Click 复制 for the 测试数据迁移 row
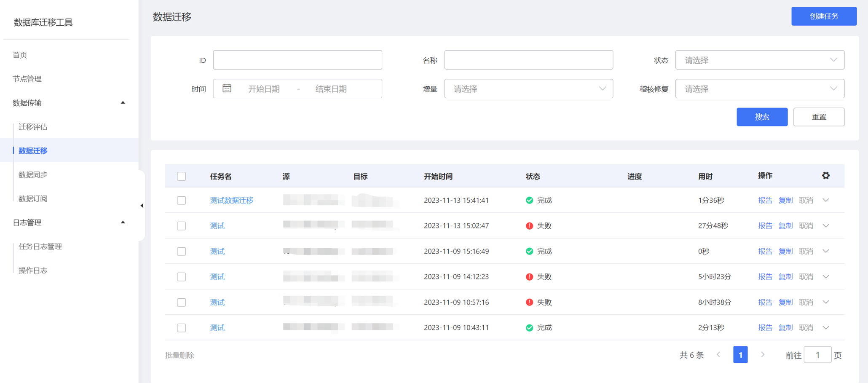This screenshot has width=868, height=383. coord(785,200)
